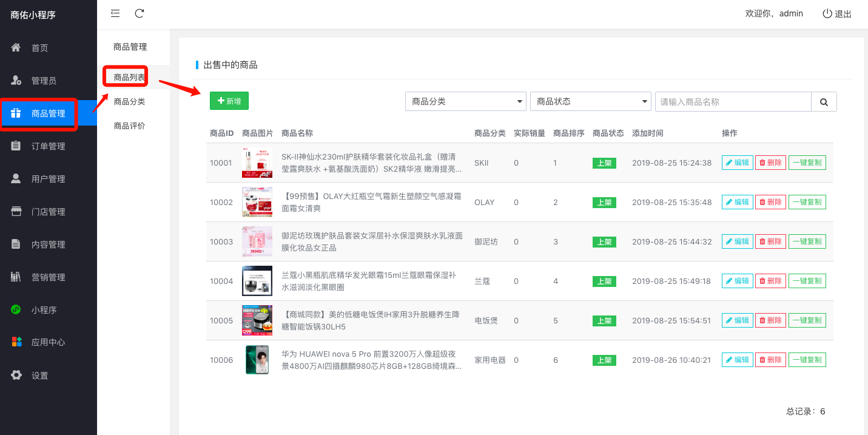
Task: Open 商品分类 in the left submenu
Action: point(129,101)
